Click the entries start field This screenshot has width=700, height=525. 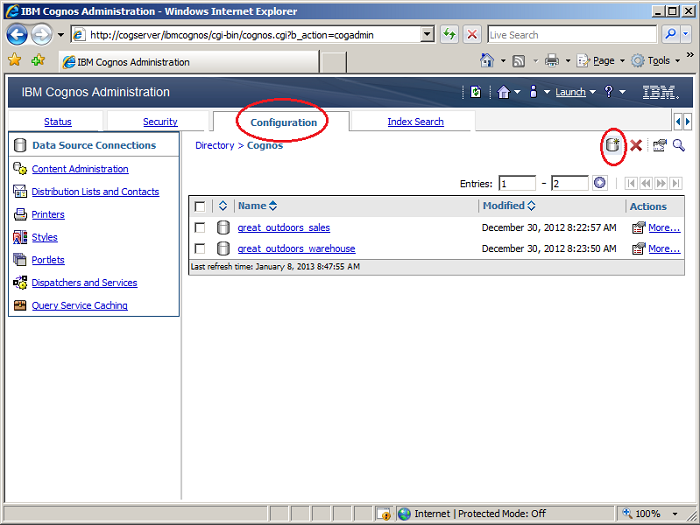(517, 183)
